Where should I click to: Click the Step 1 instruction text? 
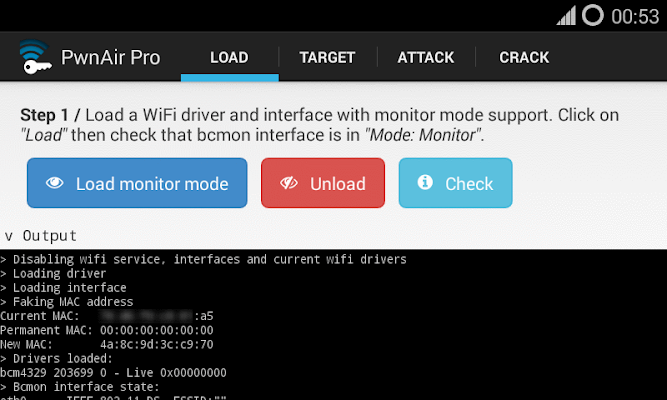tap(319, 125)
